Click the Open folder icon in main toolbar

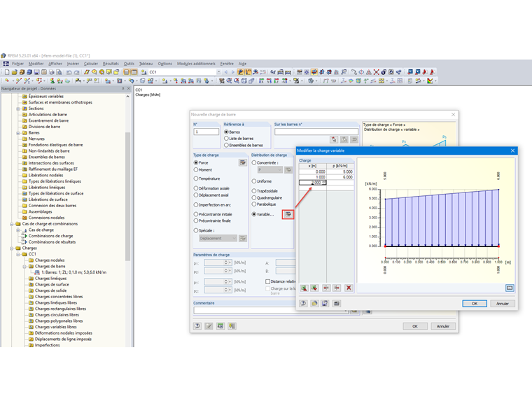tap(14, 72)
